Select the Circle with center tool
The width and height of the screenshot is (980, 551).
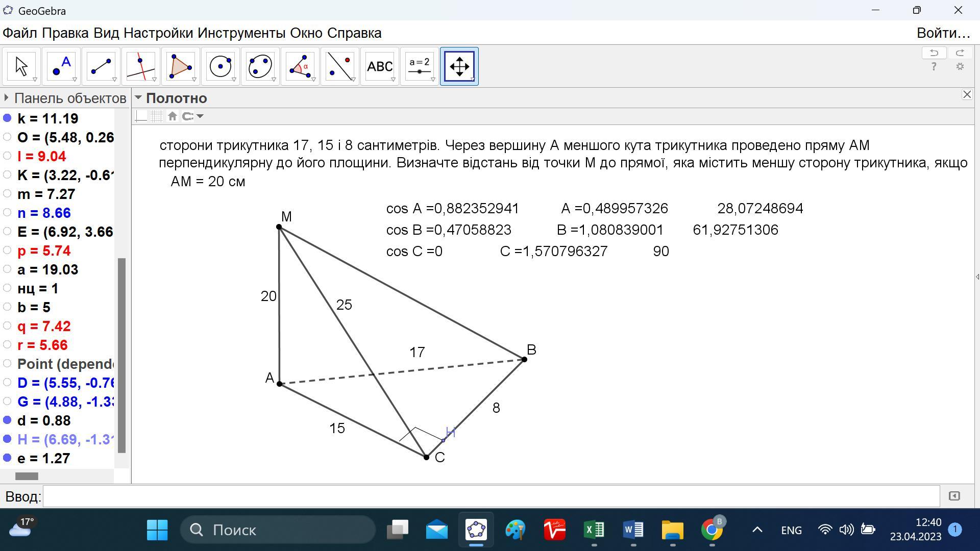click(x=220, y=66)
